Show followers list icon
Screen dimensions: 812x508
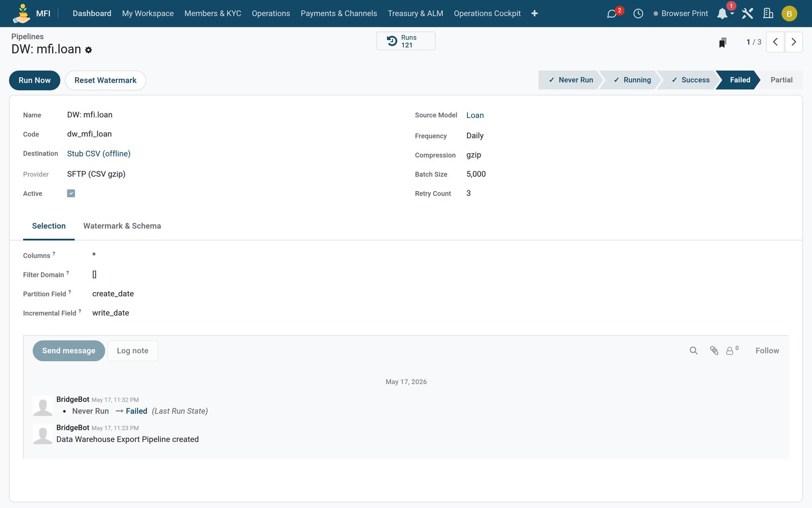pyautogui.click(x=732, y=351)
